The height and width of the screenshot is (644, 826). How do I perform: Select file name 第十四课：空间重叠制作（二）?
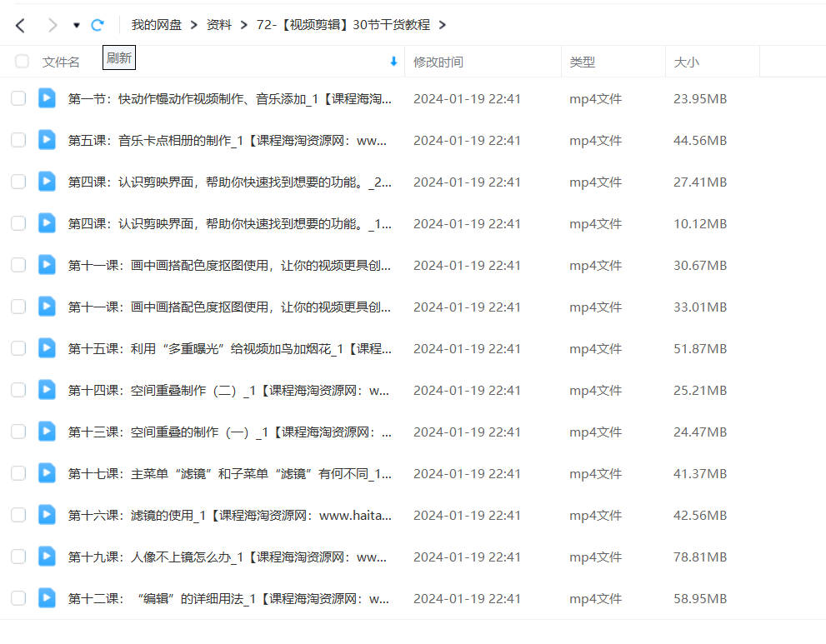228,390
